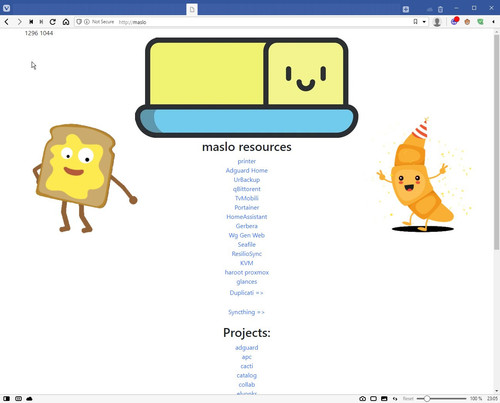500x403 pixels.
Task: Toggle tab tiling in the status bar
Action: pyautogui.click(x=373, y=398)
